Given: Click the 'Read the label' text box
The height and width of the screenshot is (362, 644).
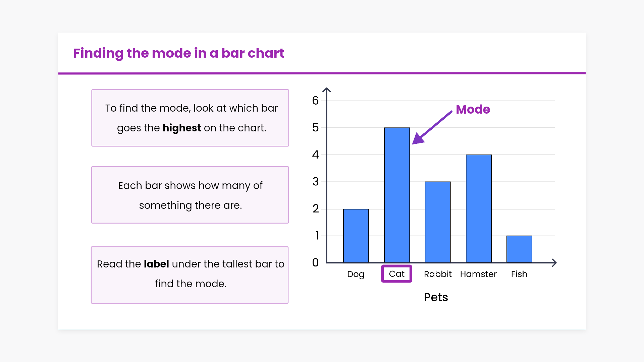Looking at the screenshot, I should tap(190, 275).
